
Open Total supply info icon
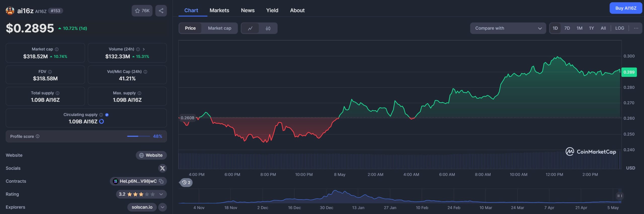tap(58, 93)
